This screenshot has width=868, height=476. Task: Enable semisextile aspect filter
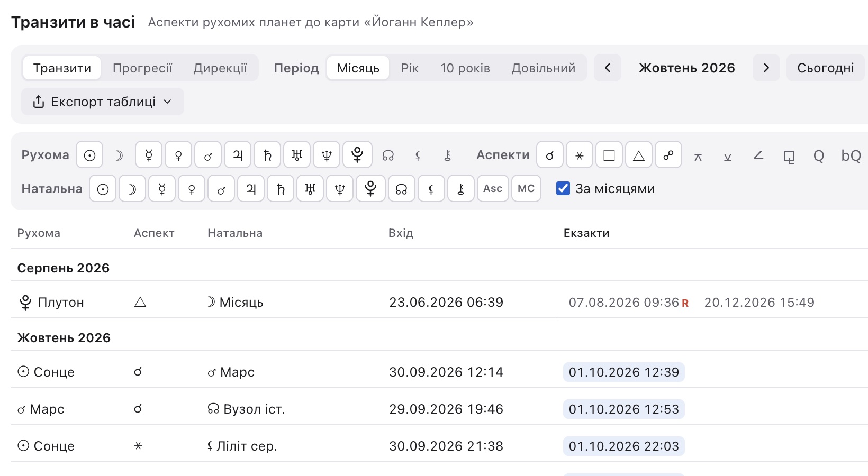tap(728, 156)
